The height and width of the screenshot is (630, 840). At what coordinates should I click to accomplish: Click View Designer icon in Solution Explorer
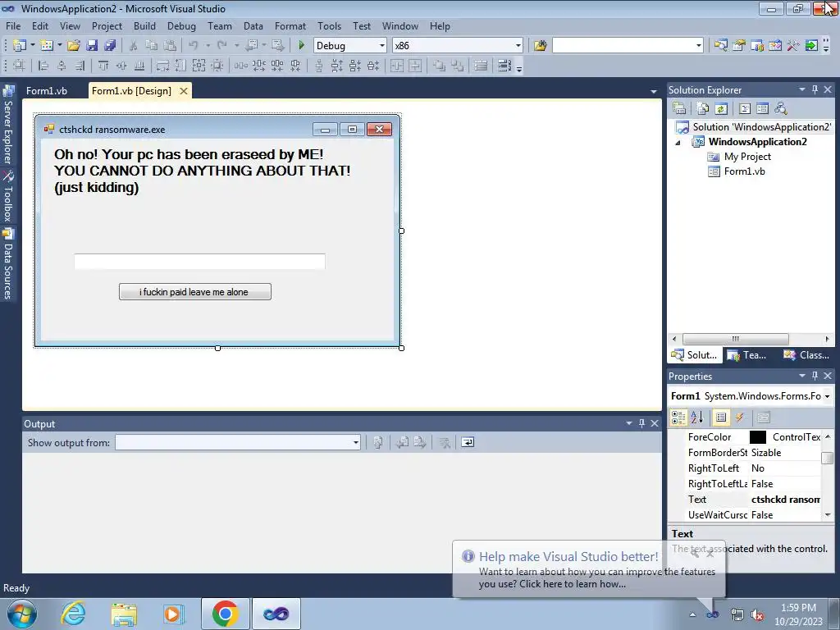[x=762, y=109]
